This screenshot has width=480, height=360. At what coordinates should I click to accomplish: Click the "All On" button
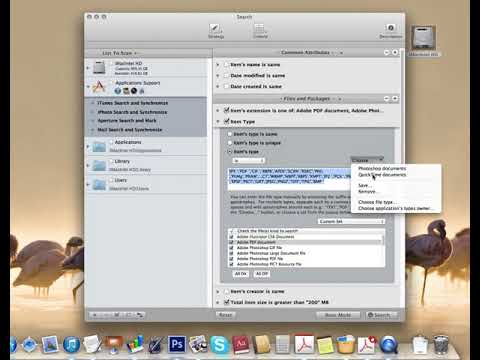[x=241, y=274]
